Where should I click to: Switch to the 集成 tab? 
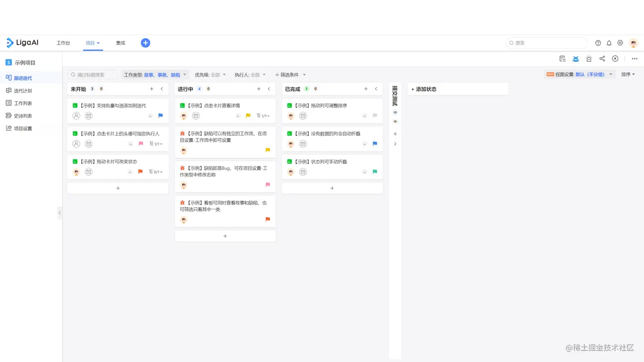tap(121, 43)
